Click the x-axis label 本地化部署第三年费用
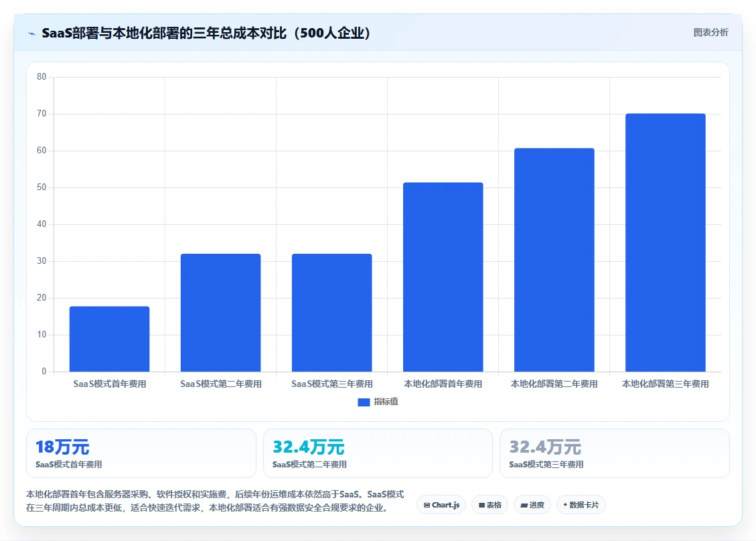This screenshot has width=756, height=541. coord(666,384)
